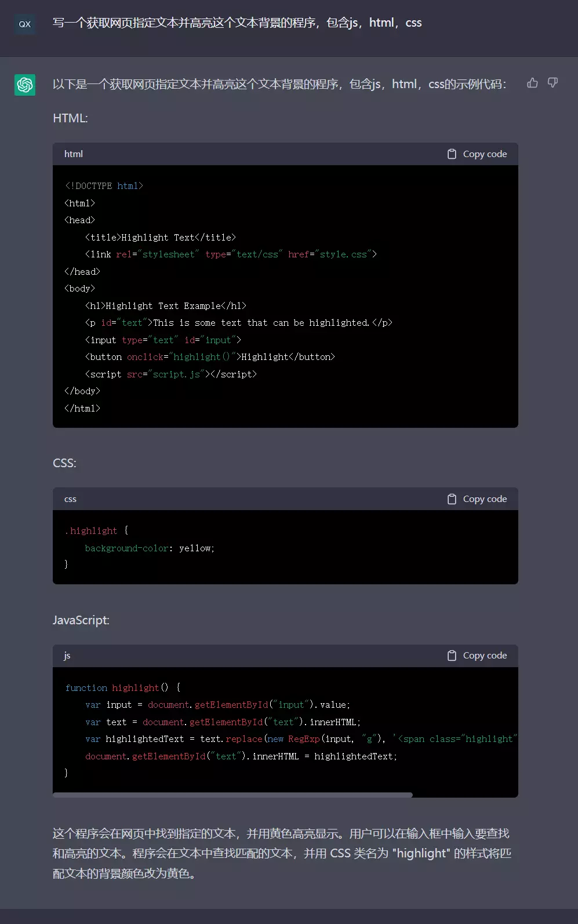The image size is (578, 924).
Task: Click the 'JavaScript:' heading text
Action: click(81, 620)
